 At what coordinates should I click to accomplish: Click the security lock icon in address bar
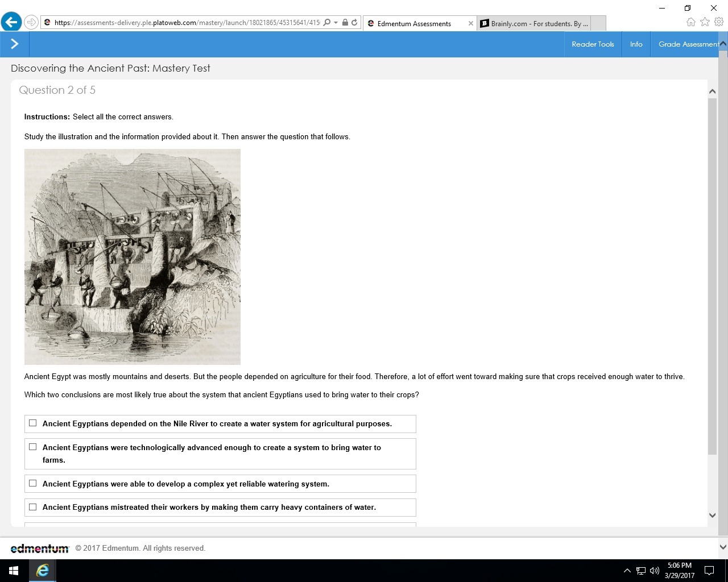coord(345,23)
